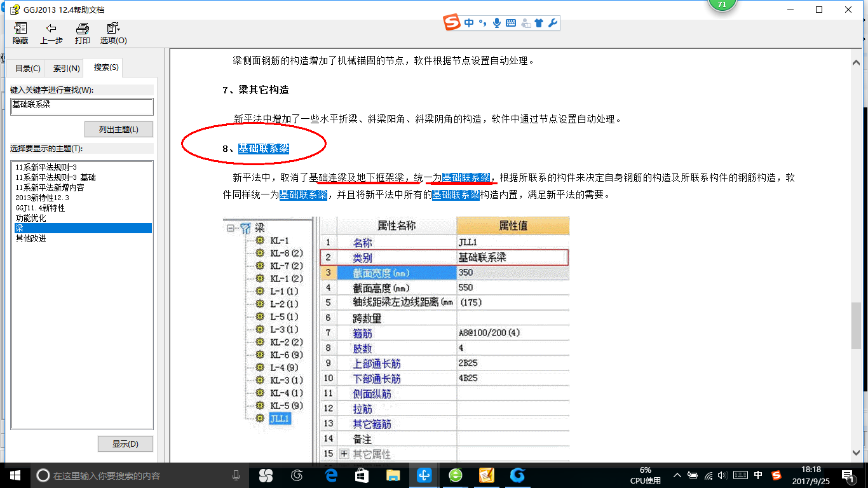Select topic 2013新特性12.3
The height and width of the screenshot is (488, 868).
click(44, 198)
